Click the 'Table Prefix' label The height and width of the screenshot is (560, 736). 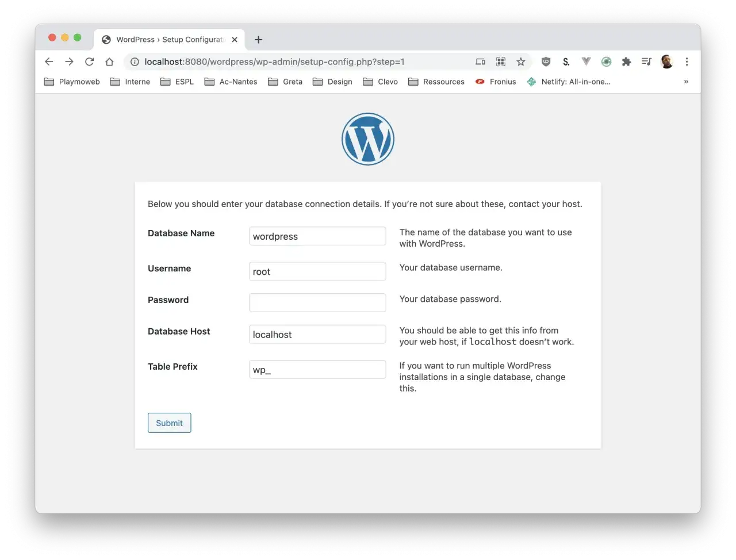pos(172,367)
